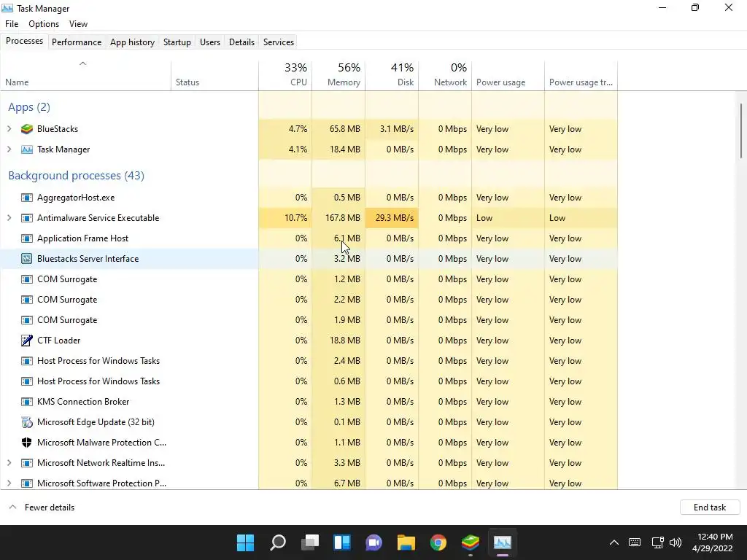The image size is (747, 560).
Task: Open Chat (Teams) from the taskbar
Action: (374, 542)
